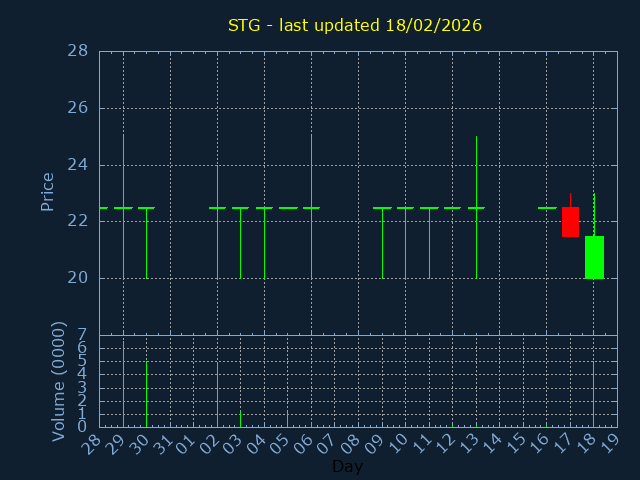Click the volume bar on day 18
Image resolution: width=640 pixels, height=480 pixels.
tap(594, 394)
